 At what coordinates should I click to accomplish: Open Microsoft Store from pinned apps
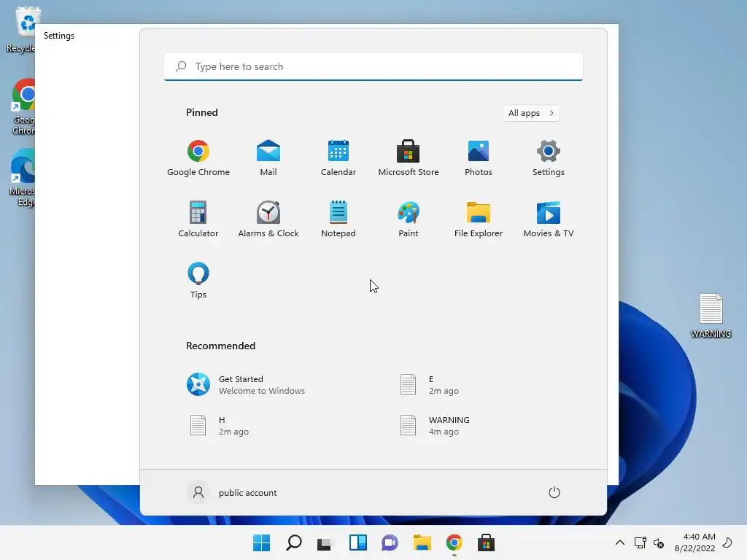point(409,158)
